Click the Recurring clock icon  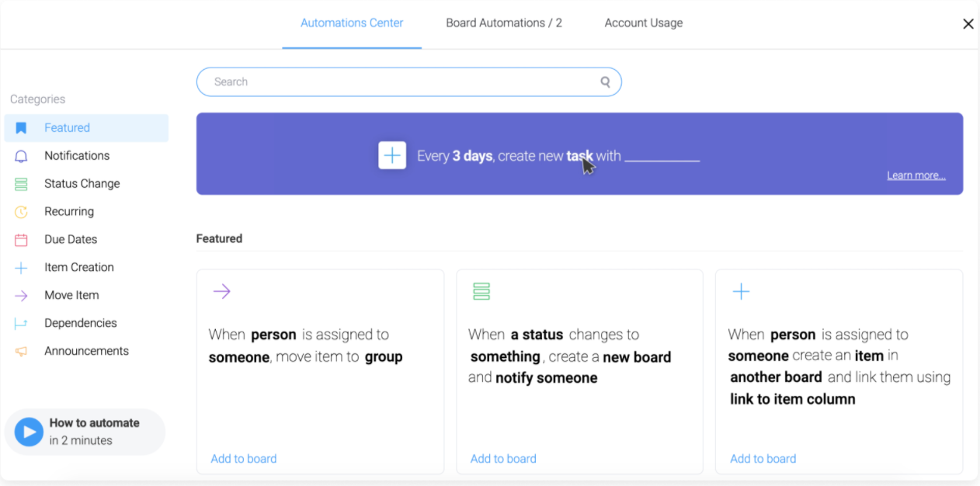point(21,212)
